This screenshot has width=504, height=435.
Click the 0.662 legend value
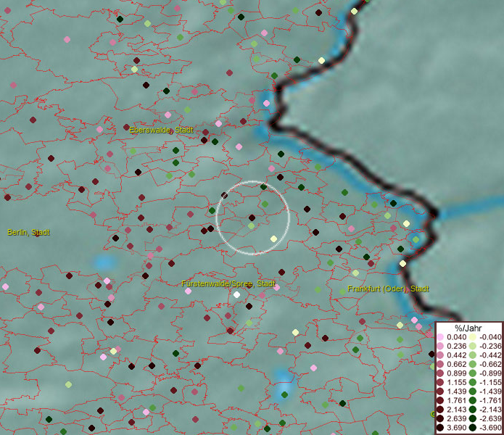click(x=456, y=365)
